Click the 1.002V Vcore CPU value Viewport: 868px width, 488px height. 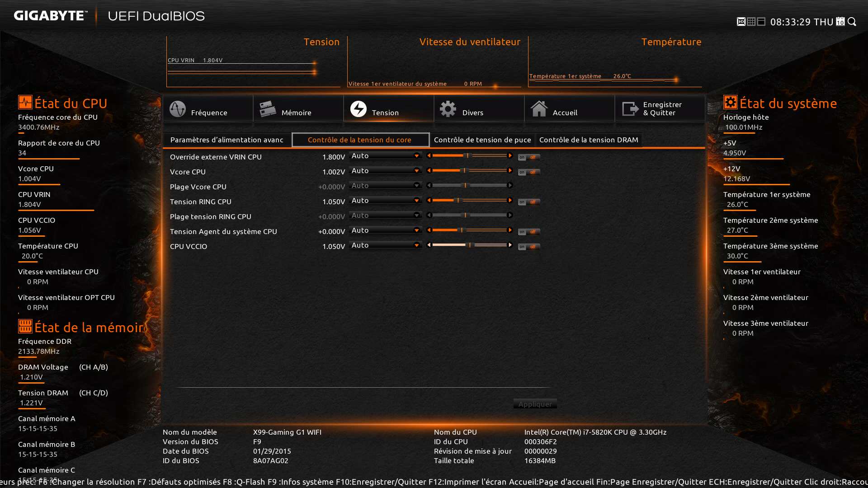[x=334, y=172]
